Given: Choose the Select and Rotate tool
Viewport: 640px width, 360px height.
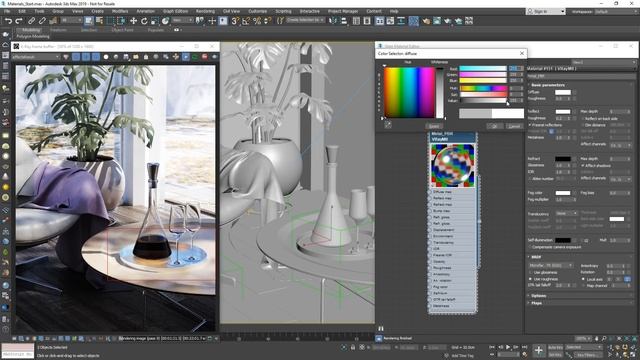Looking at the screenshot, I should tap(144, 21).
